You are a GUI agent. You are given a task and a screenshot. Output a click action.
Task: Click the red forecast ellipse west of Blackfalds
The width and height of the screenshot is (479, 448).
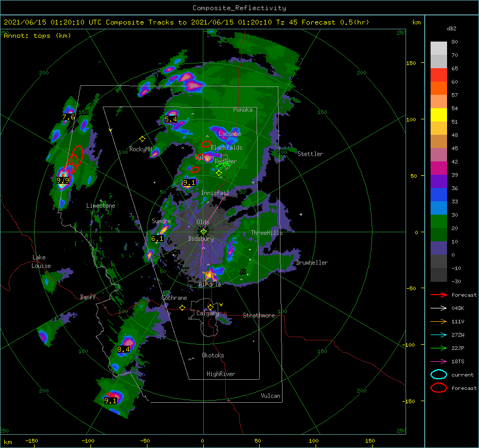pos(206,144)
